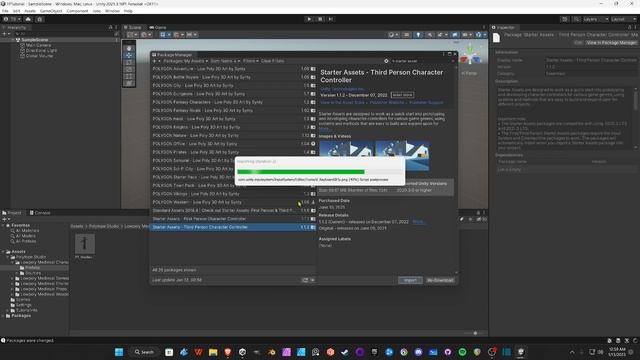The image size is (640, 360).
Task: Open the Help menu
Action: coord(128,11)
